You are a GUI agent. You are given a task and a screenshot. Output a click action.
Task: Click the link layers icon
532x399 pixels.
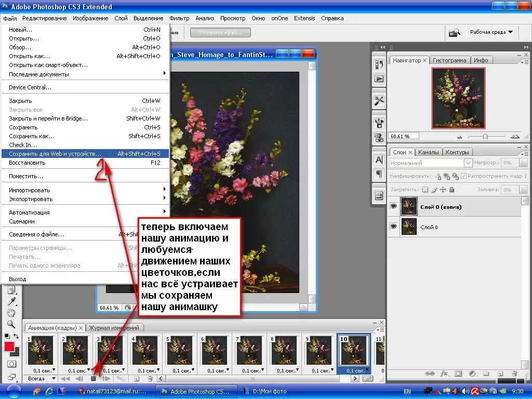pos(430,374)
